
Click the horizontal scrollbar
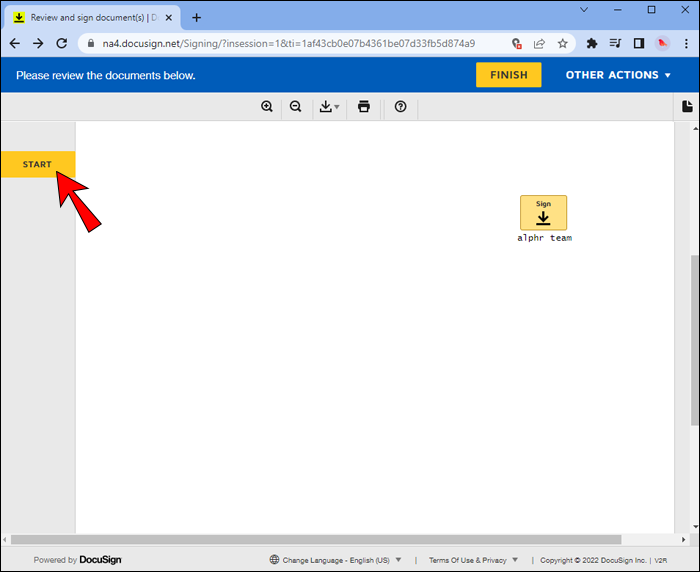pyautogui.click(x=316, y=539)
